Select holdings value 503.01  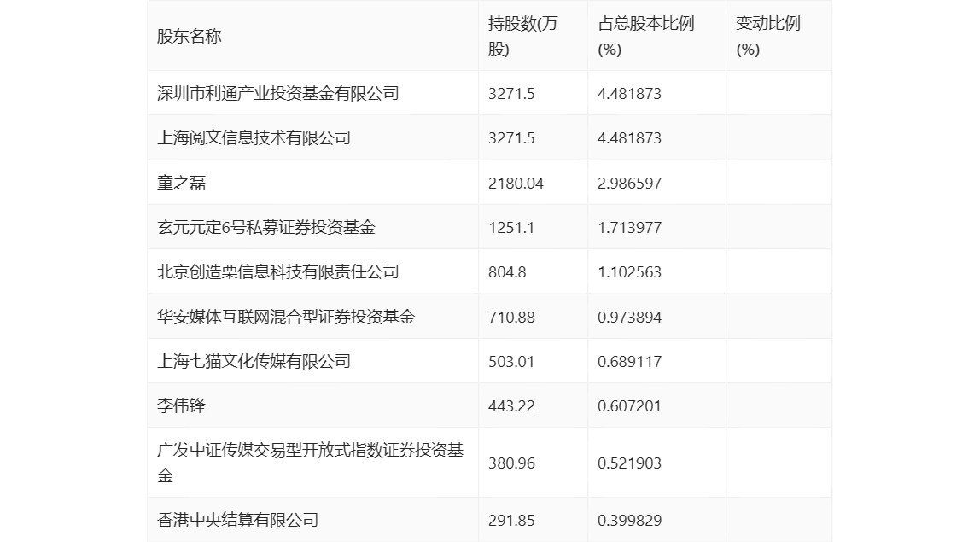click(x=511, y=361)
